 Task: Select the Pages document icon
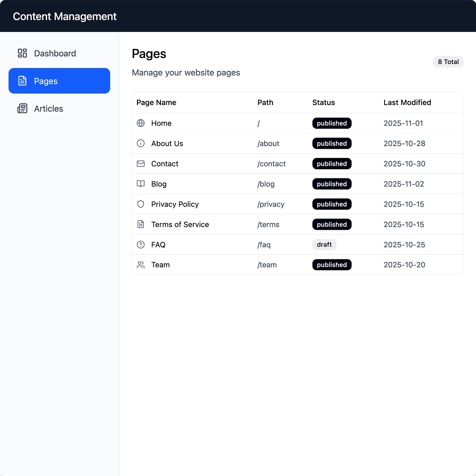pyautogui.click(x=22, y=81)
